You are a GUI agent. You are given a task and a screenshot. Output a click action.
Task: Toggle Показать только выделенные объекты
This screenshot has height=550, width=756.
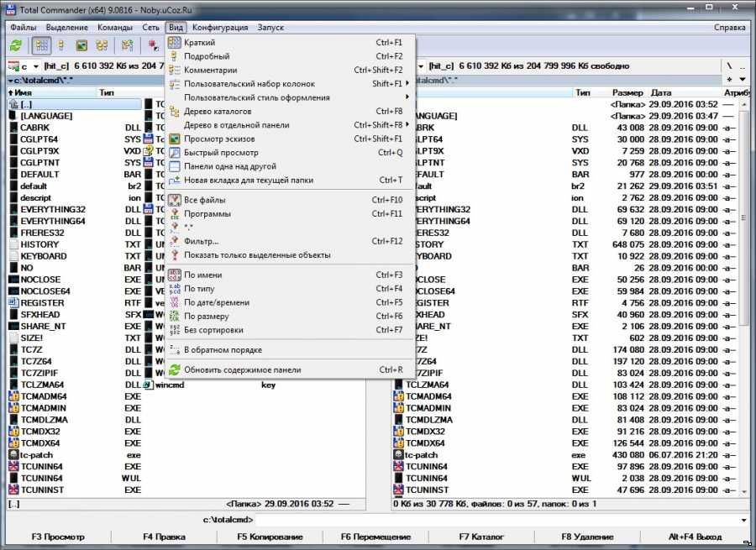[x=289, y=255]
